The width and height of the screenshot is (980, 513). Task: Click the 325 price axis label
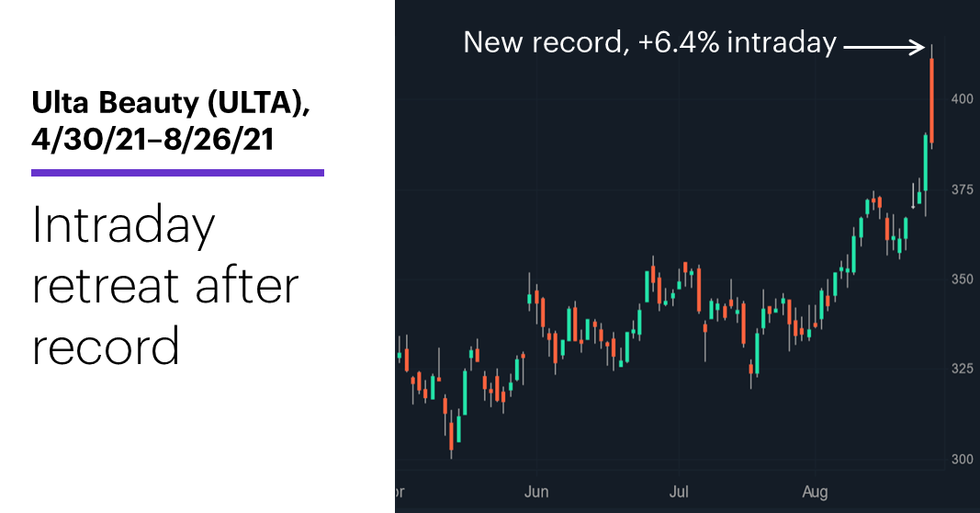click(x=963, y=369)
